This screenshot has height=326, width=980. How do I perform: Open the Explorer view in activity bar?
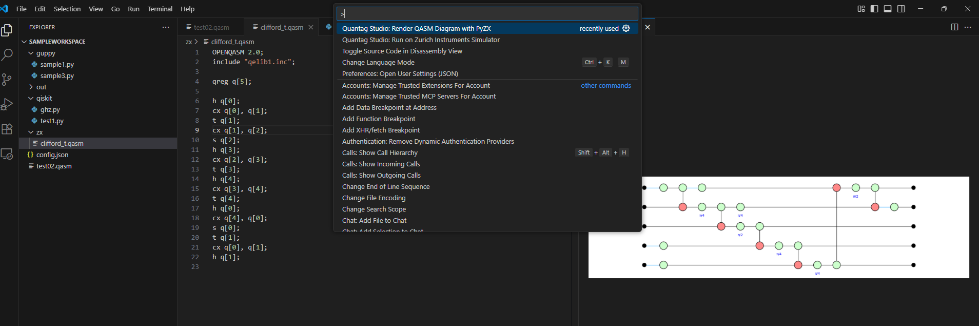point(7,31)
